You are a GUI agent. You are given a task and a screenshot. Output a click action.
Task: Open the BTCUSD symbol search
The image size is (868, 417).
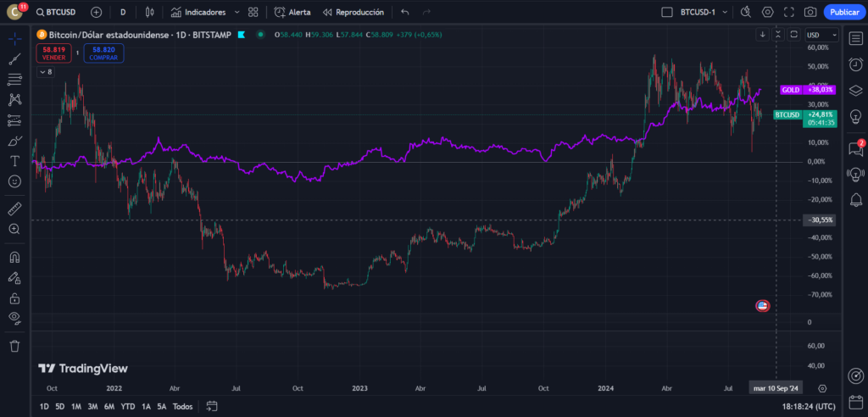coord(56,12)
